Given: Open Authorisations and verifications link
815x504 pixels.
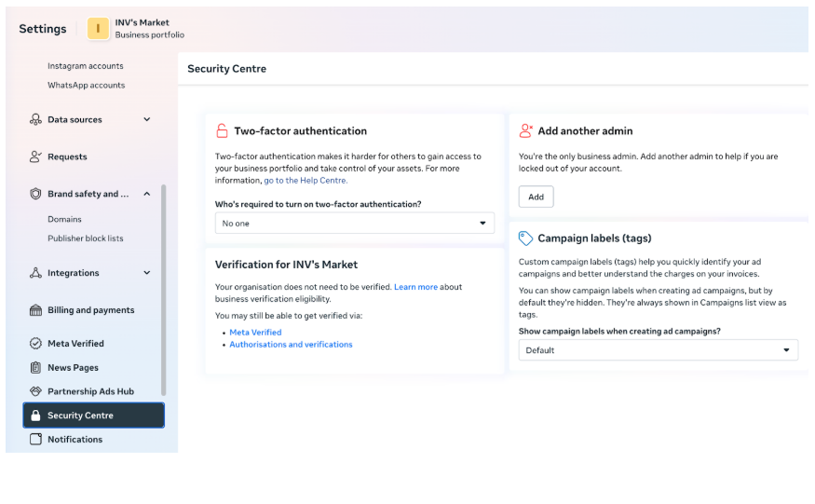Looking at the screenshot, I should [291, 345].
